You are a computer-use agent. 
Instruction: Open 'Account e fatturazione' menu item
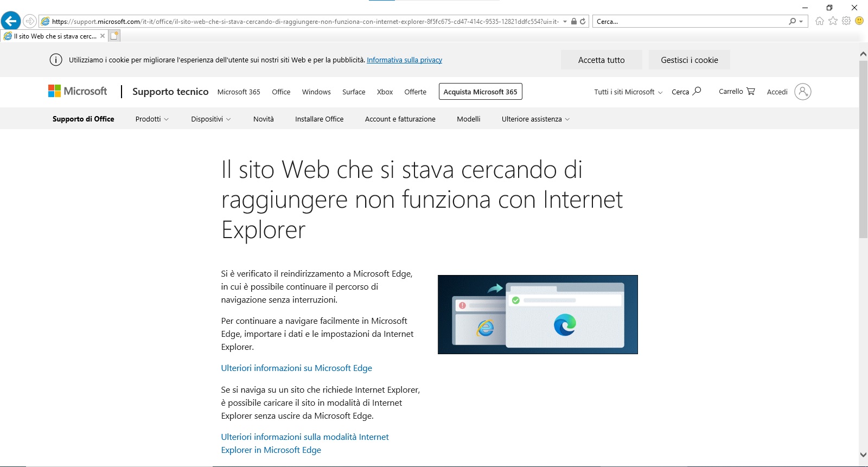(x=400, y=119)
